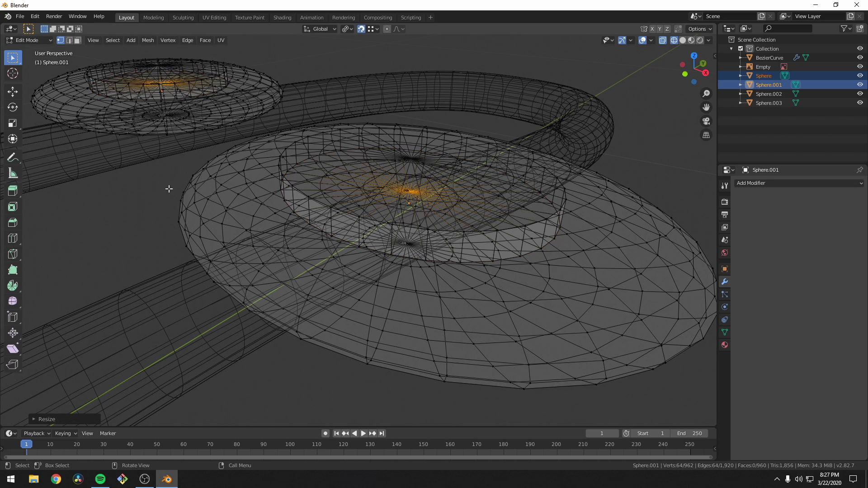Enable face select mode
868x488 pixels.
tap(77, 40)
